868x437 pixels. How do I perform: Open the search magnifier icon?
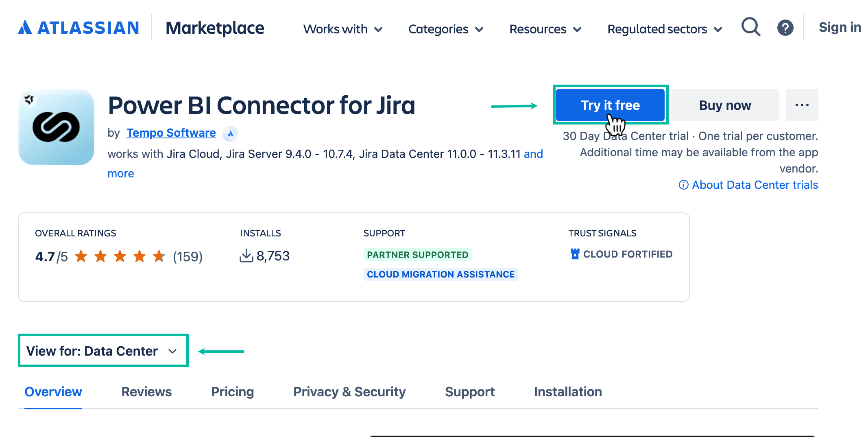[x=750, y=27]
